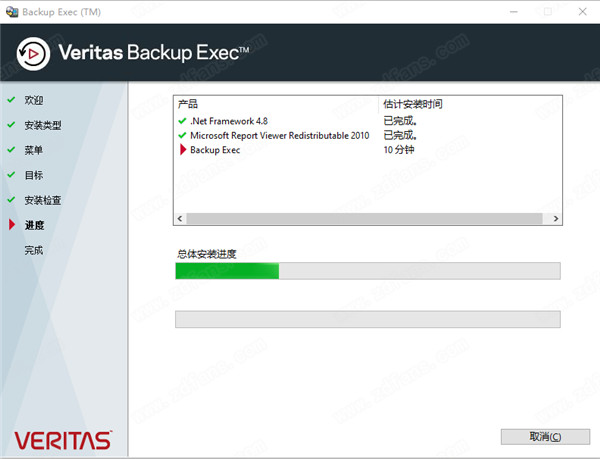600x459 pixels.
Task: Click Microsoft Report Viewer Redistributable 2010 text
Action: click(280, 136)
